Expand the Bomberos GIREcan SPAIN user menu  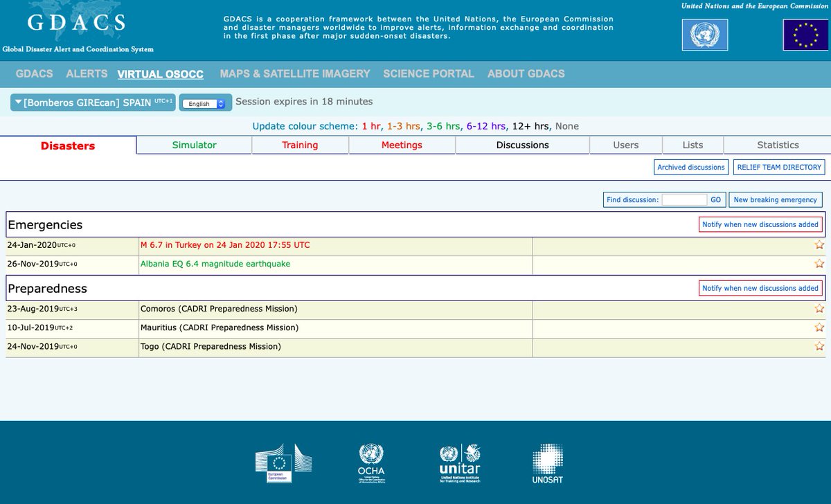[x=93, y=102]
